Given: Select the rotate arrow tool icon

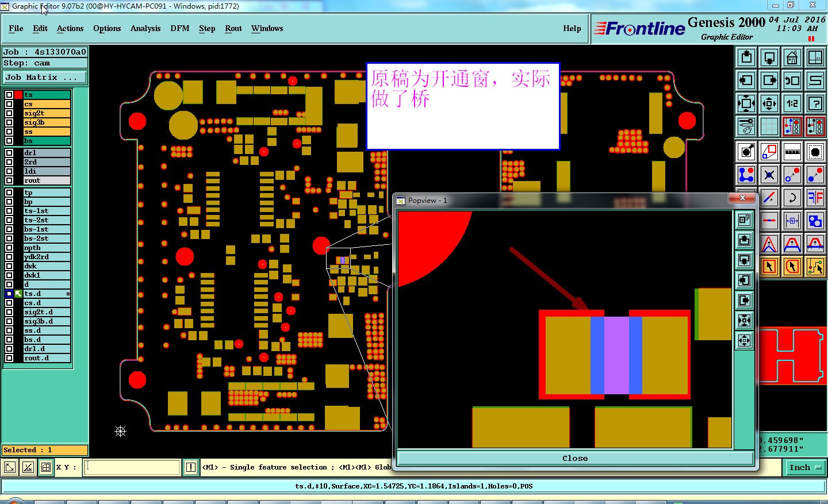Looking at the screenshot, I should tap(792, 198).
